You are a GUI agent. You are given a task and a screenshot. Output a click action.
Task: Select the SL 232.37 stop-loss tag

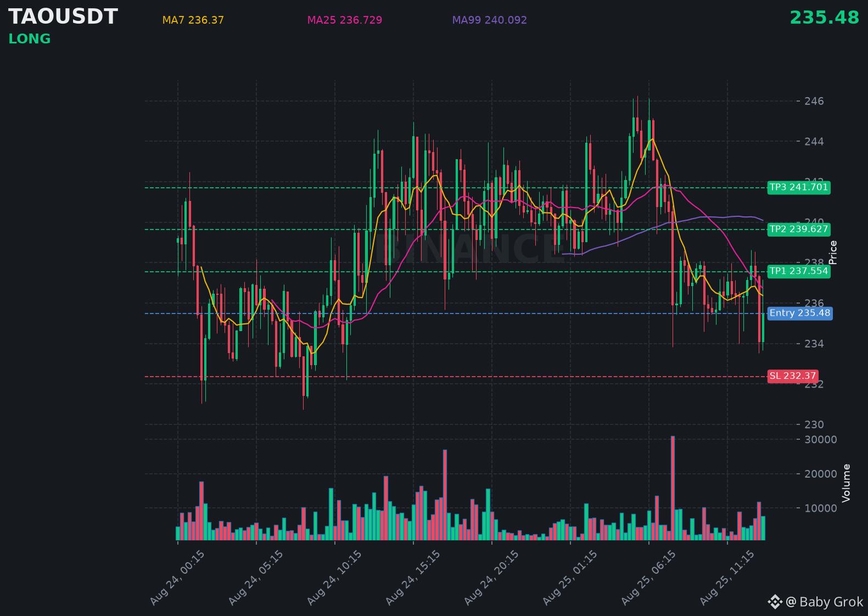(x=793, y=376)
